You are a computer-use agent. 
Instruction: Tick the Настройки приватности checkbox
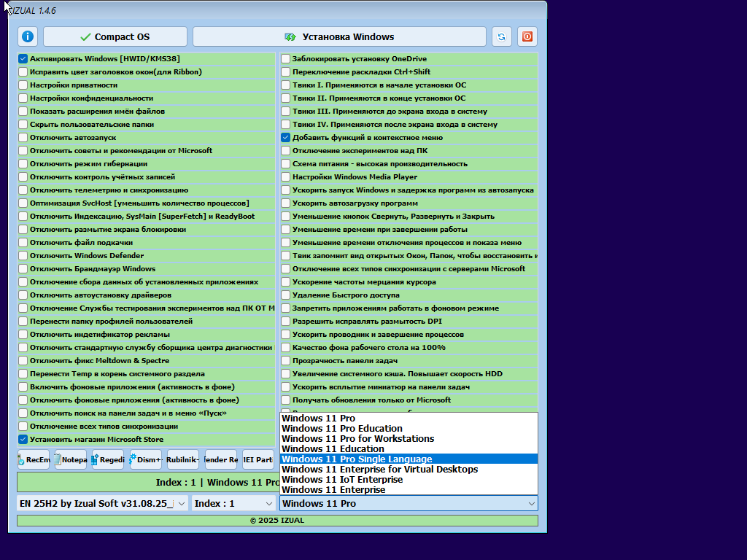(x=23, y=85)
